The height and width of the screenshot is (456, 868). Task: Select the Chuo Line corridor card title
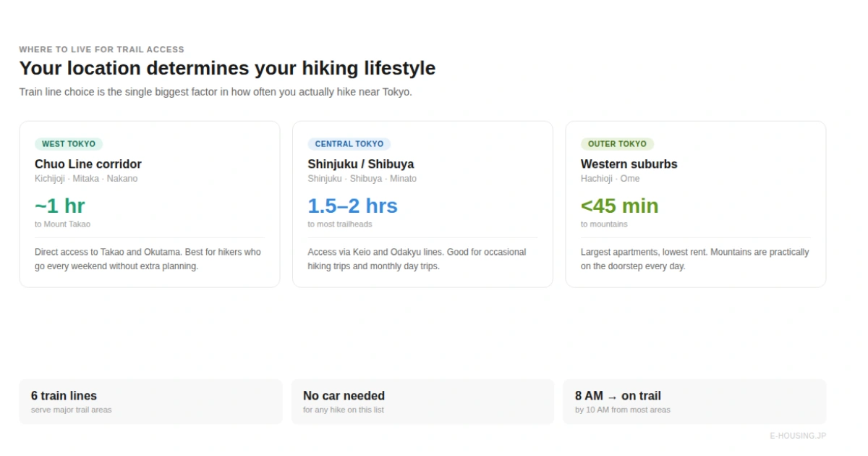tap(88, 164)
